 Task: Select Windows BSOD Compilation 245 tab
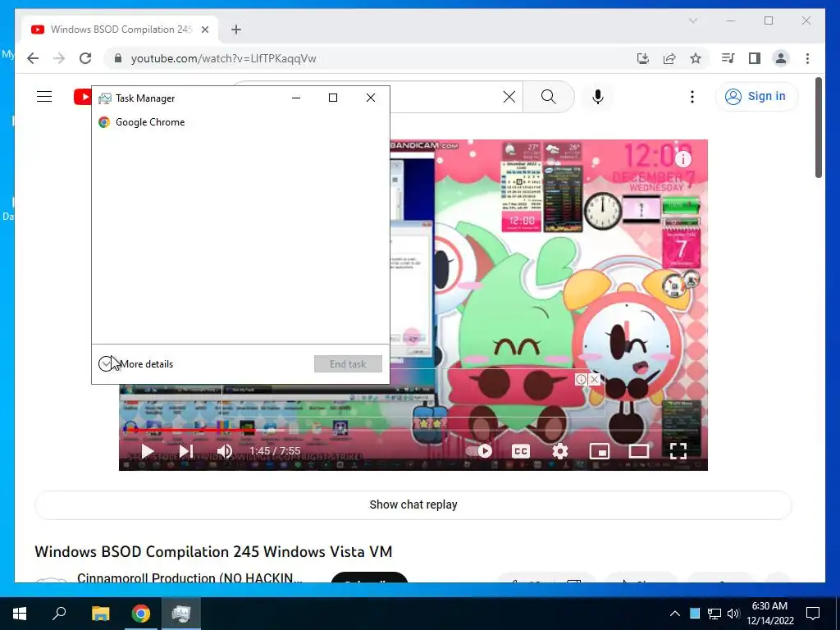pos(121,30)
